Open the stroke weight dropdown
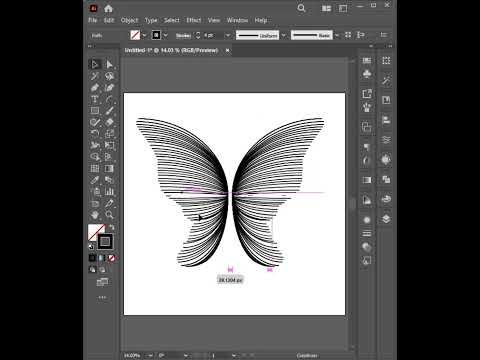Screen dimensions: 480x360 [x=228, y=35]
